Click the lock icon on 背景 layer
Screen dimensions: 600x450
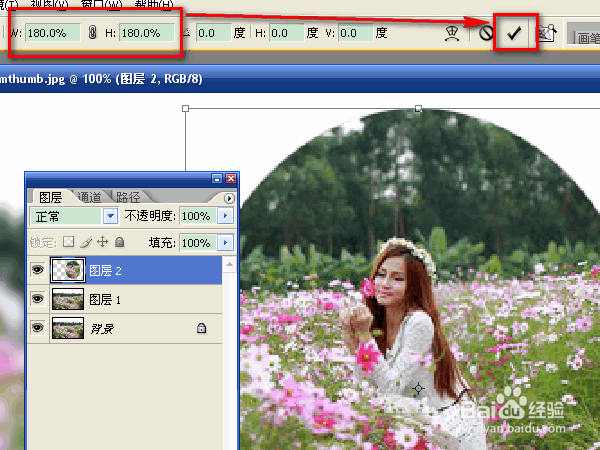coord(201,328)
